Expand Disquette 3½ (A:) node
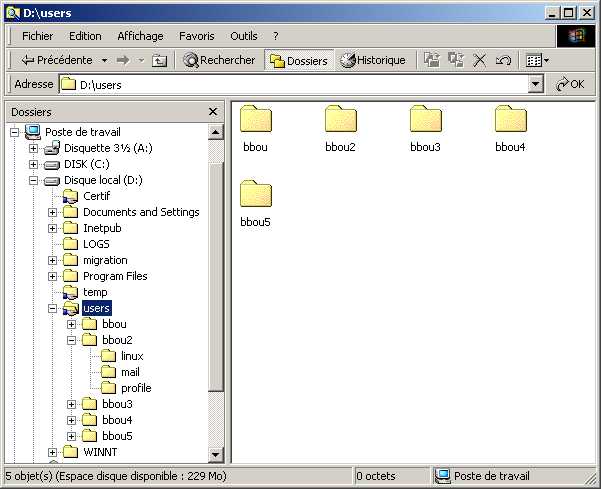Viewport: 601px width, 489px height. click(34, 148)
